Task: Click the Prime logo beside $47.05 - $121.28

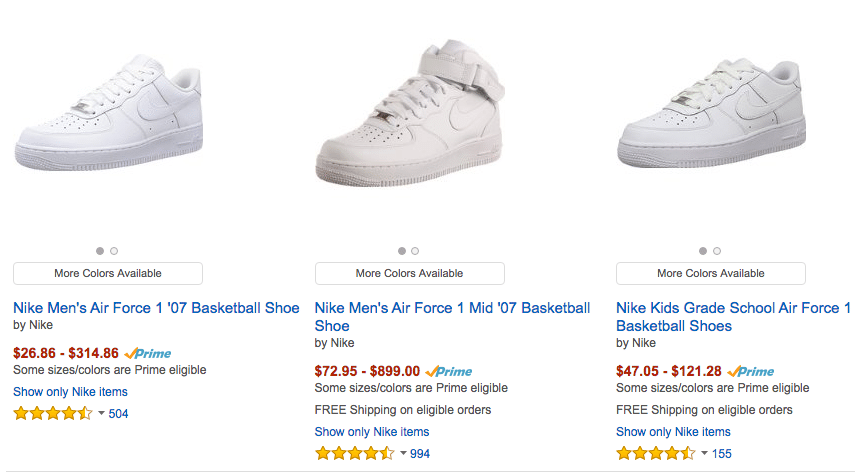Action: (750, 371)
